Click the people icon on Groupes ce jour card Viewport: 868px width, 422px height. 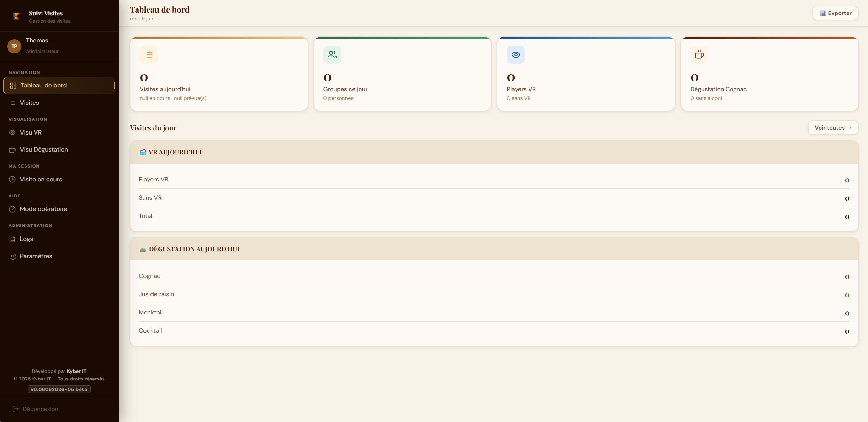332,55
